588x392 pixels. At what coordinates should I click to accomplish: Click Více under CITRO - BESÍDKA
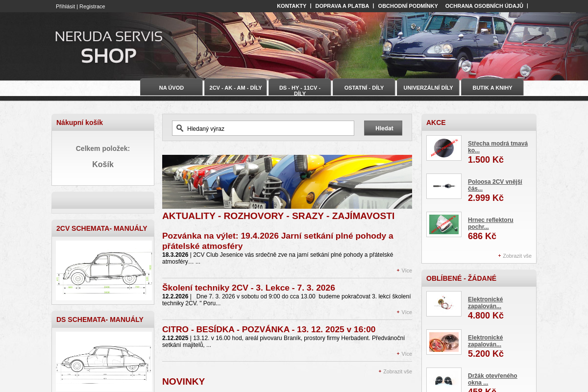[x=406, y=354]
